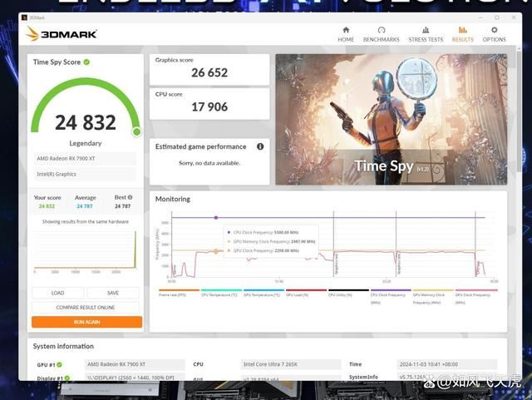Open the HOME tab label
The width and height of the screenshot is (532, 400).
coord(346,39)
